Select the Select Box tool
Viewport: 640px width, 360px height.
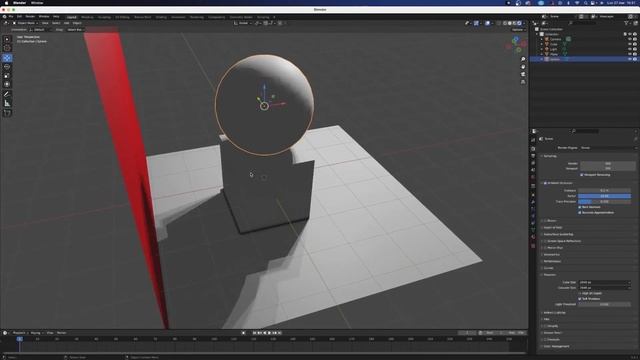click(7, 40)
